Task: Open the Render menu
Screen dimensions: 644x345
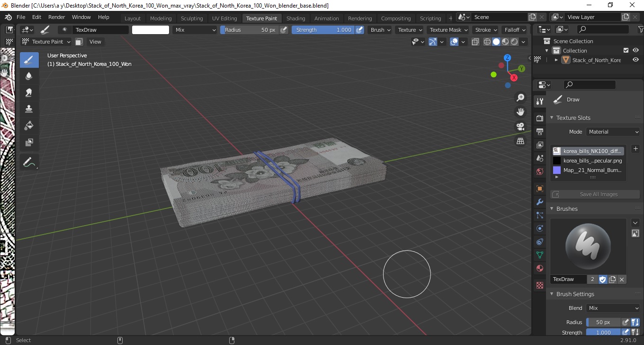Action: tap(57, 17)
